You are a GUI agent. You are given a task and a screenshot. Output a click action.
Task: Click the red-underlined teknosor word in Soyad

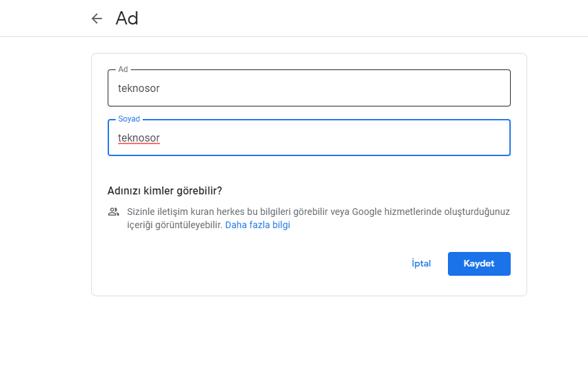click(139, 138)
